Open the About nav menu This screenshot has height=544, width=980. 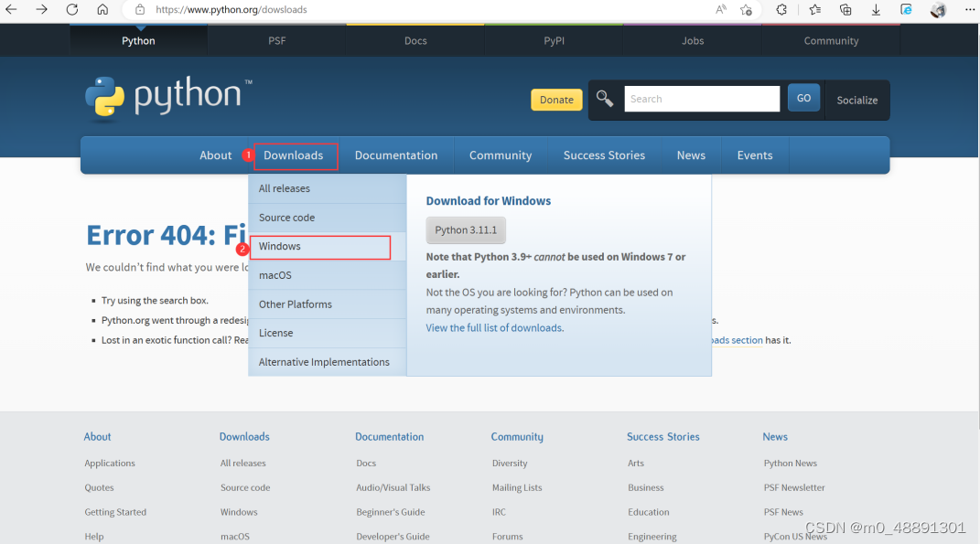(216, 155)
